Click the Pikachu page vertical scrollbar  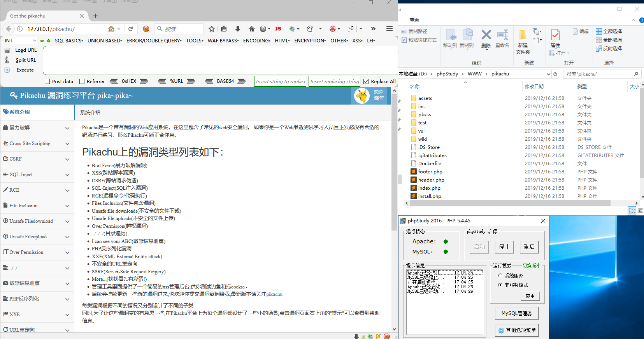(395, 163)
